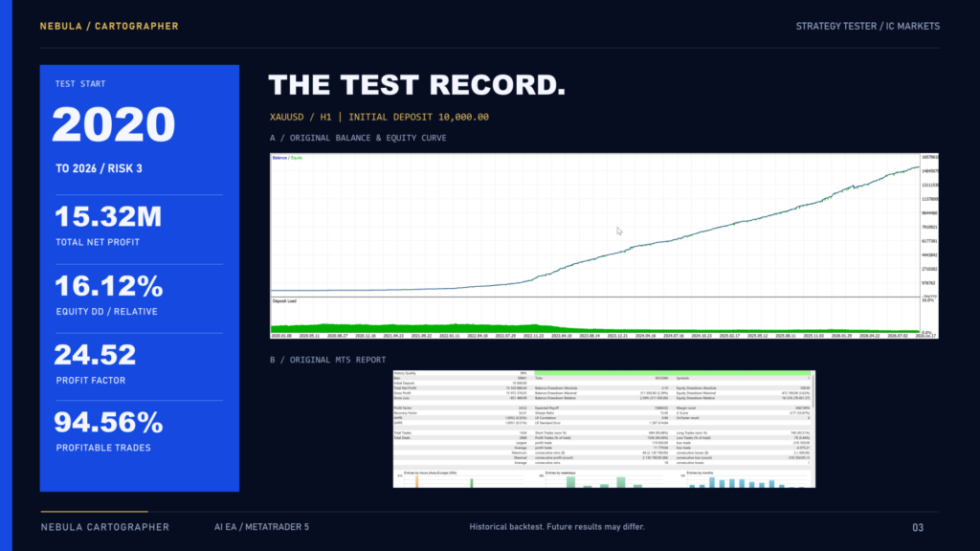Click the "PROFITABLE TRADES" caption
This screenshot has height=551, width=980.
(103, 448)
